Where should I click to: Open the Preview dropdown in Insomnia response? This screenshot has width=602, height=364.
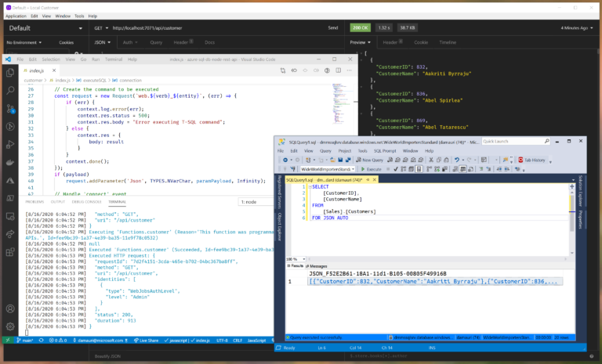360,42
